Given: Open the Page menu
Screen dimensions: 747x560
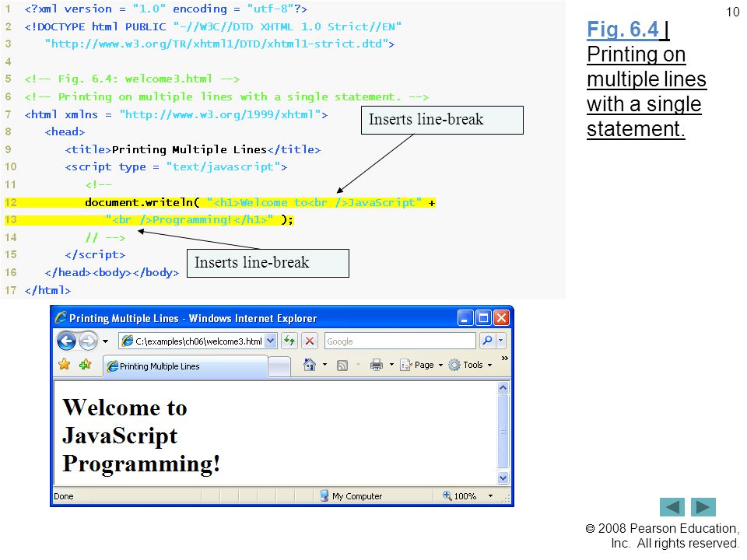Looking at the screenshot, I should click(422, 365).
